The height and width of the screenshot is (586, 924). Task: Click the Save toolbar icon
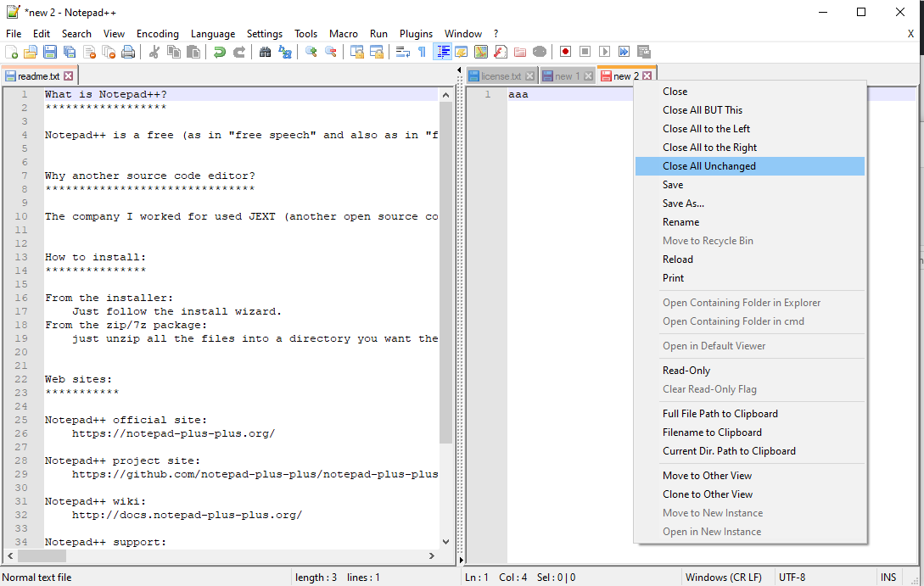pos(50,52)
